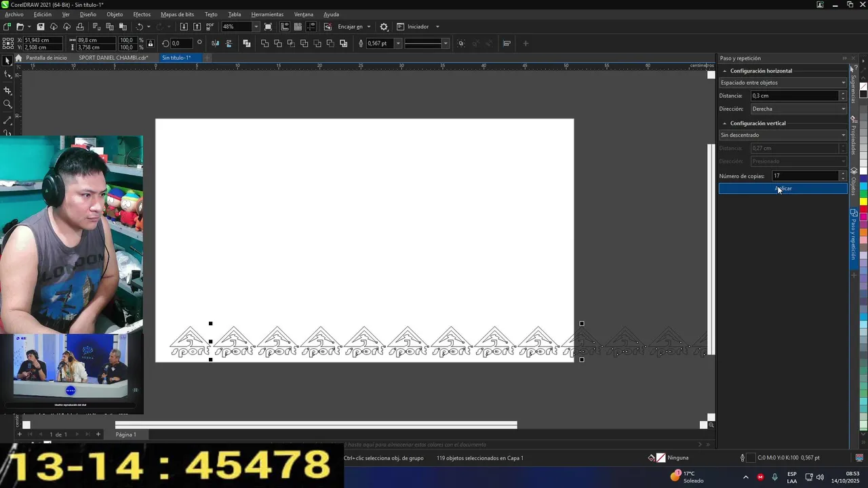The height and width of the screenshot is (488, 868).
Task: Pick the magenta palette swatch
Action: [864, 216]
